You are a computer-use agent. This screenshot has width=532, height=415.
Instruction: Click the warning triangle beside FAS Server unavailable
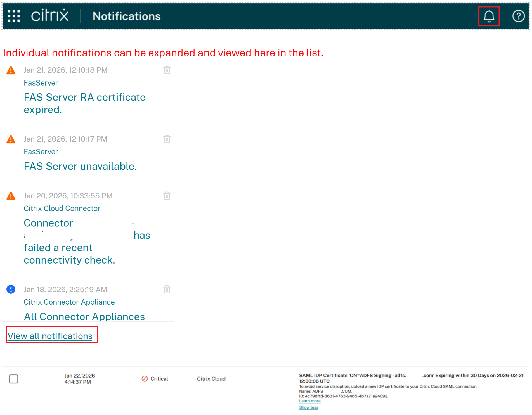(11, 139)
